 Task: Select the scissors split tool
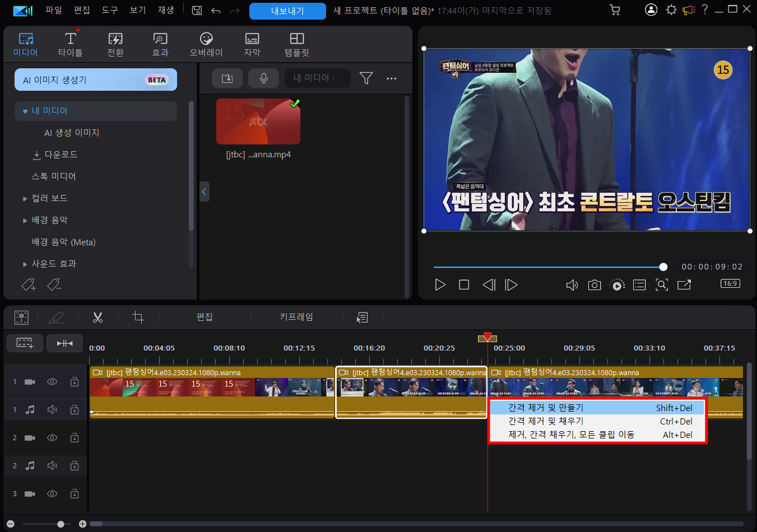click(97, 318)
